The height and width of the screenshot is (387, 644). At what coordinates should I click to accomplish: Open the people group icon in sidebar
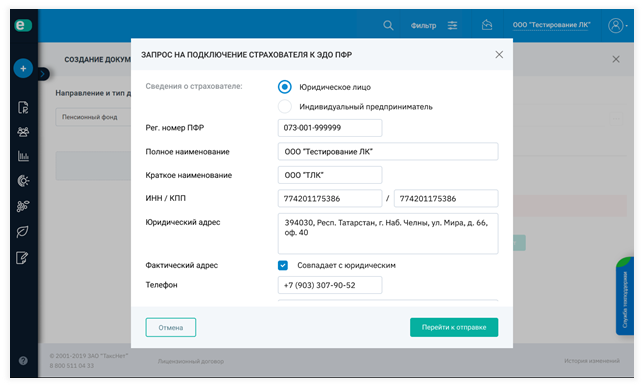pyautogui.click(x=23, y=132)
